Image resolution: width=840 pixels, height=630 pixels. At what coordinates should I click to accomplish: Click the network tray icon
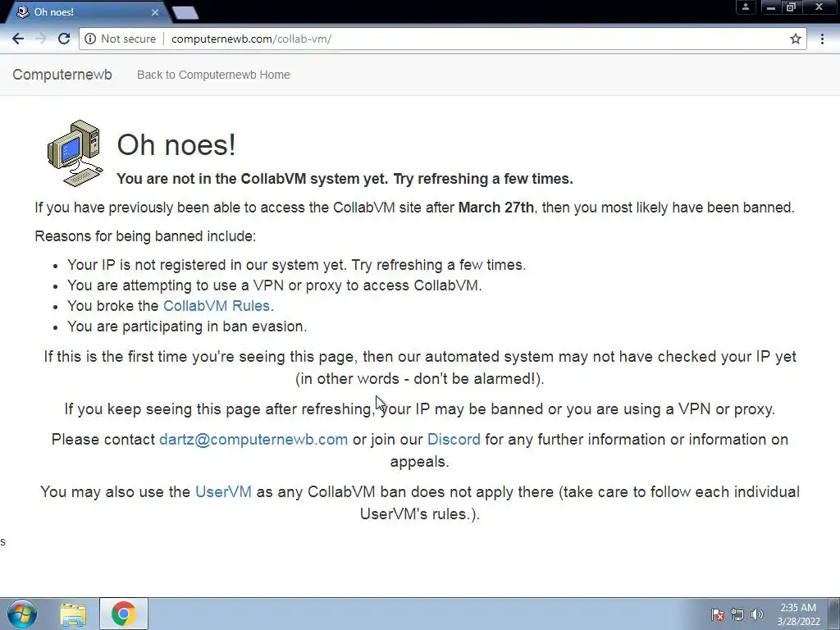click(737, 614)
